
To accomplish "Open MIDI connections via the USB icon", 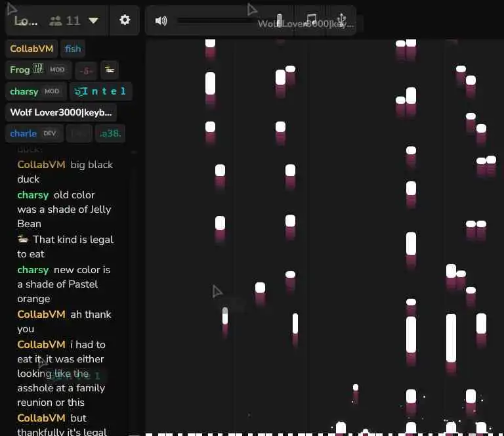I will click(341, 20).
